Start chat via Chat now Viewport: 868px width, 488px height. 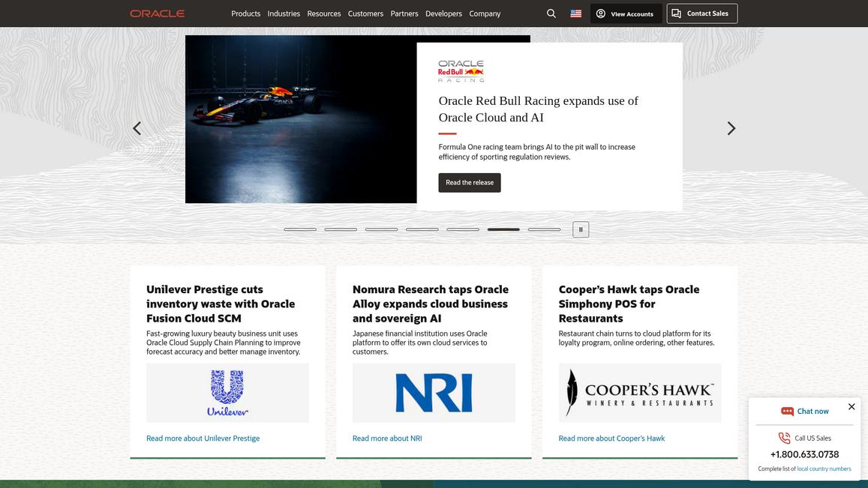(x=805, y=411)
